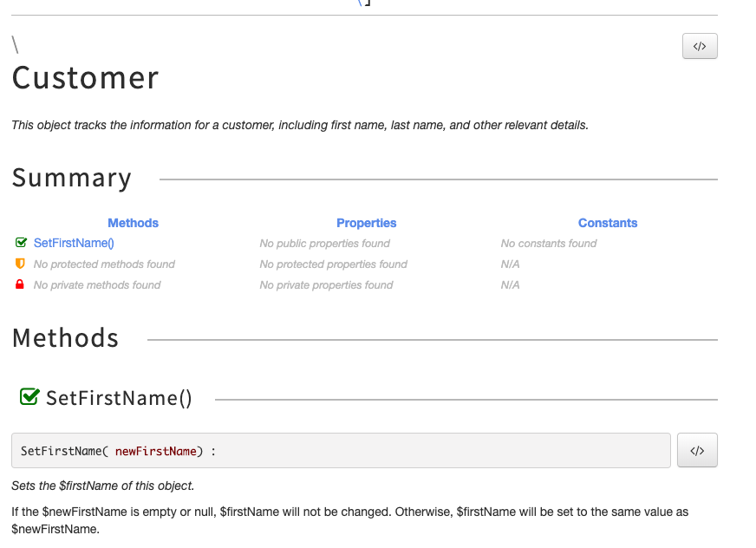Show source code button beside SetFirstName signature

point(697,450)
